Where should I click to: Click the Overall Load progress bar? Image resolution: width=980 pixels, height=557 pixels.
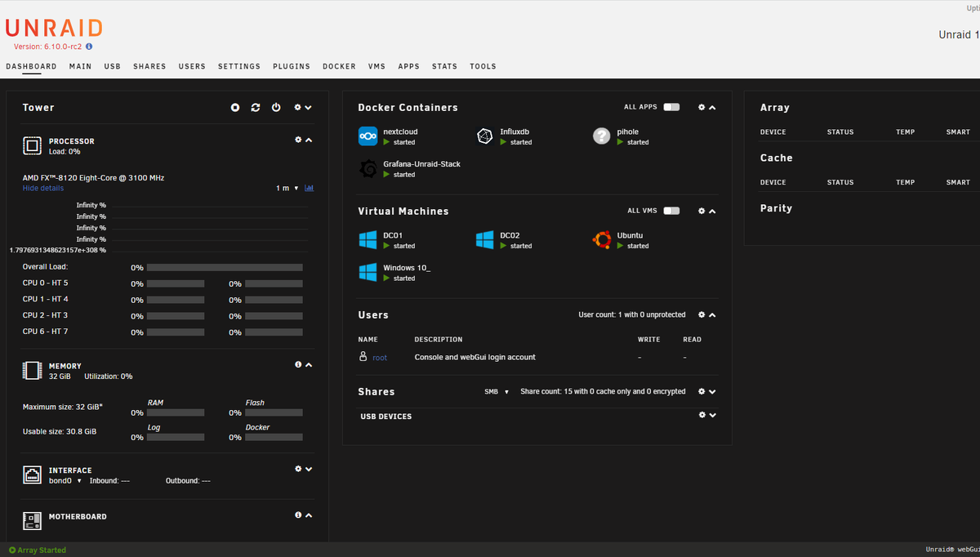(x=225, y=267)
